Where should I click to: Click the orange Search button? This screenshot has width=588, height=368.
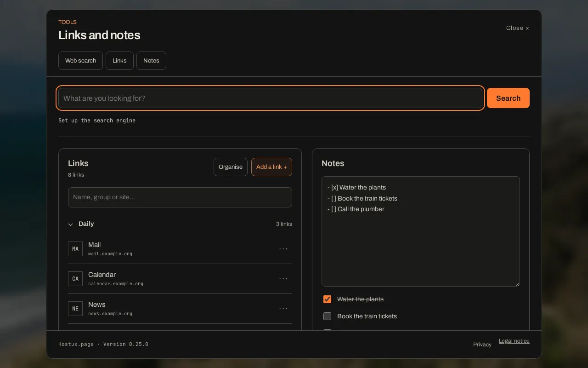508,98
